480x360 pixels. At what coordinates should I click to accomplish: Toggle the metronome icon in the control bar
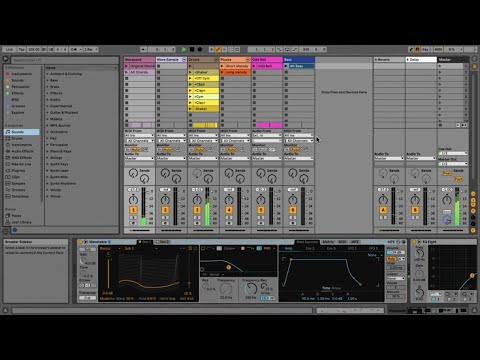(74, 49)
